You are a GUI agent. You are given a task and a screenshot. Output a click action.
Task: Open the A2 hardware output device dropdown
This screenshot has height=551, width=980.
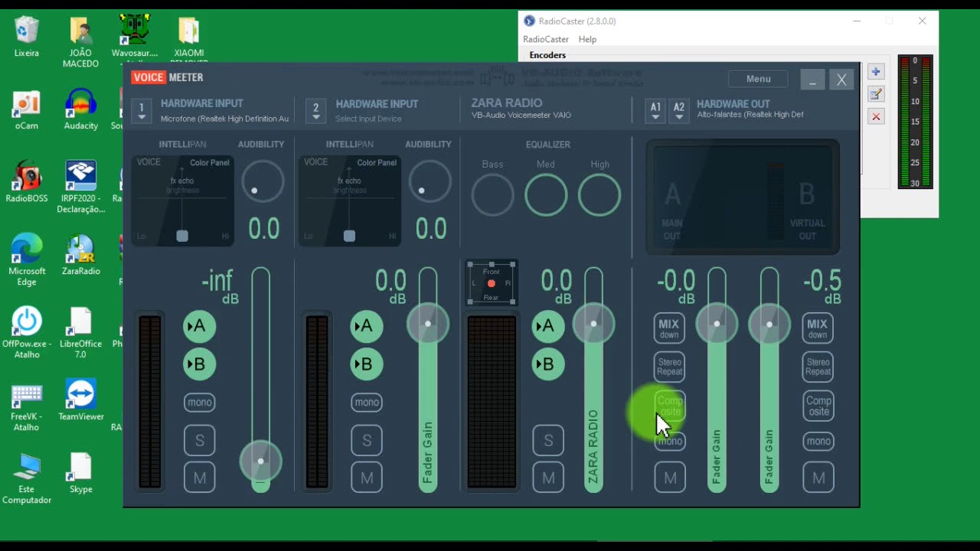pyautogui.click(x=679, y=111)
